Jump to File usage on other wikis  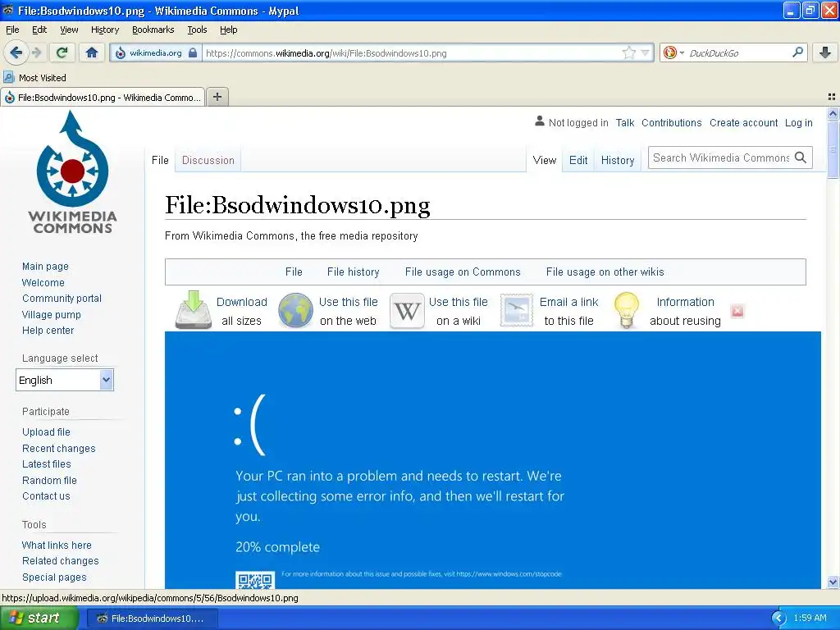(x=605, y=272)
